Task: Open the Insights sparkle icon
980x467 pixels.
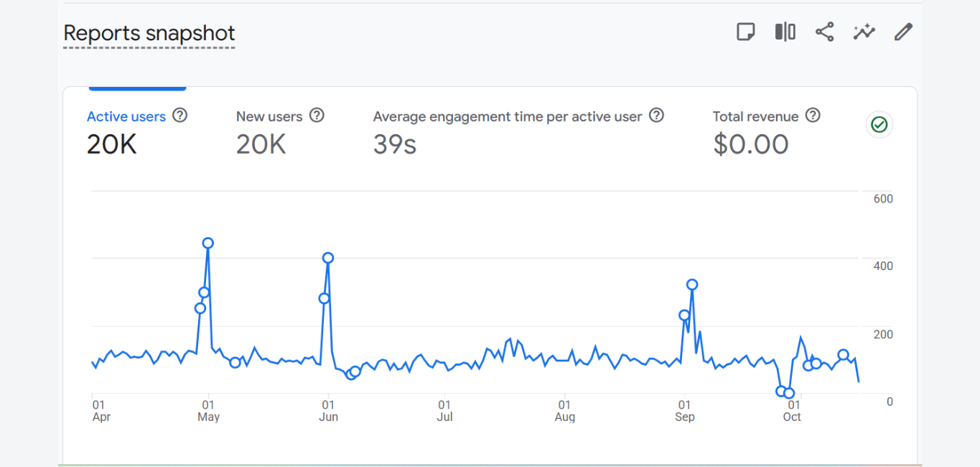Action: click(864, 32)
